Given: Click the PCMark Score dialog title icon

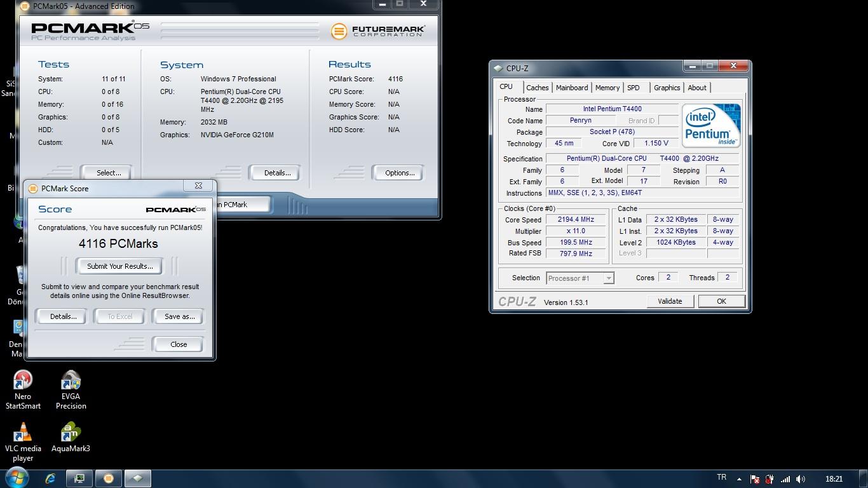Looking at the screenshot, I should (x=33, y=188).
